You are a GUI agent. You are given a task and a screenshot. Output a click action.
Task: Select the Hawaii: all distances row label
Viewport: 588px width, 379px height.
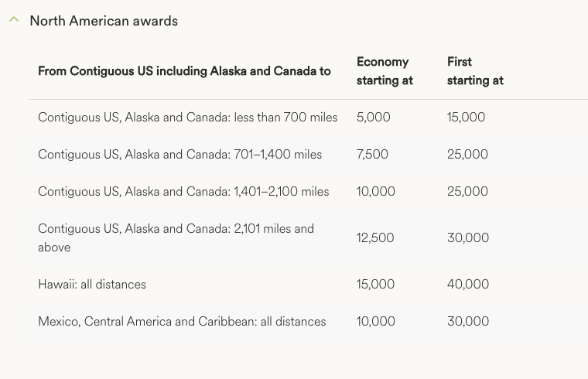click(x=92, y=285)
